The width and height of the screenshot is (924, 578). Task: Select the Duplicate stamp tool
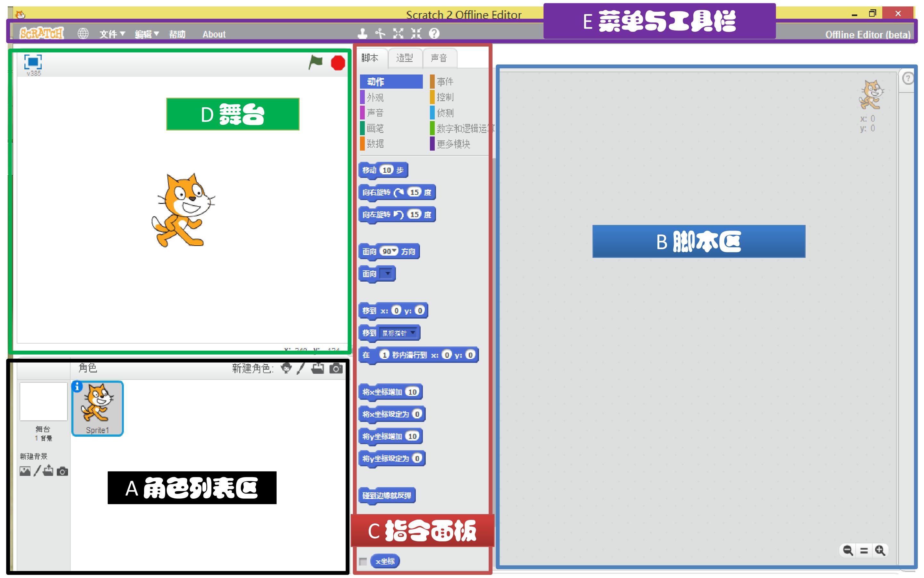pos(362,34)
